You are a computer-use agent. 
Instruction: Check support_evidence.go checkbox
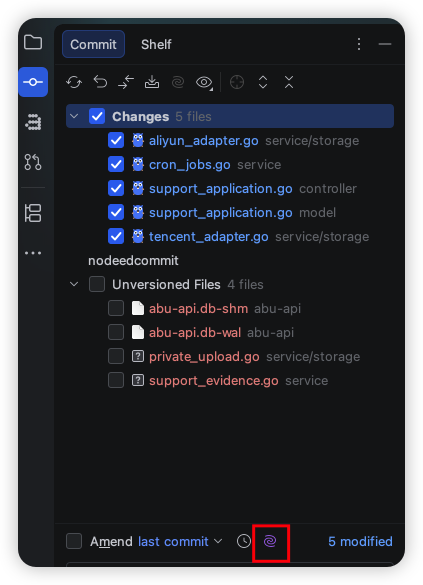(116, 381)
